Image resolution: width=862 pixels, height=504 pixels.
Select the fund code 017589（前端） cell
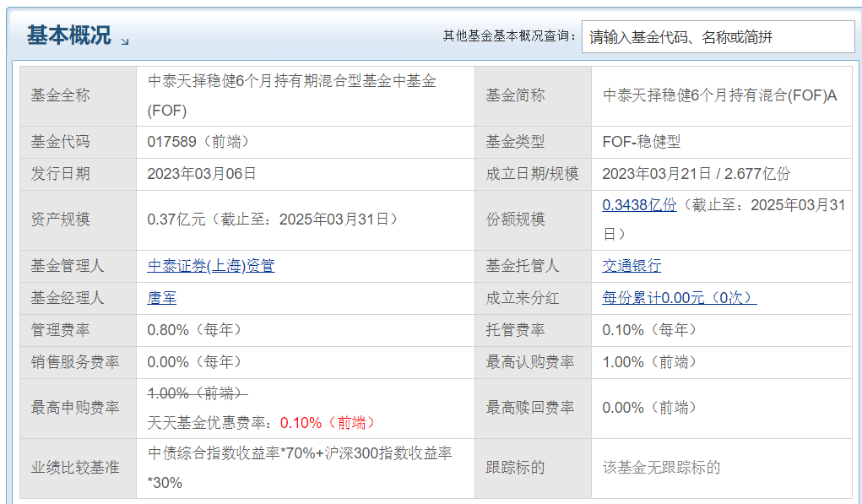[305, 143]
